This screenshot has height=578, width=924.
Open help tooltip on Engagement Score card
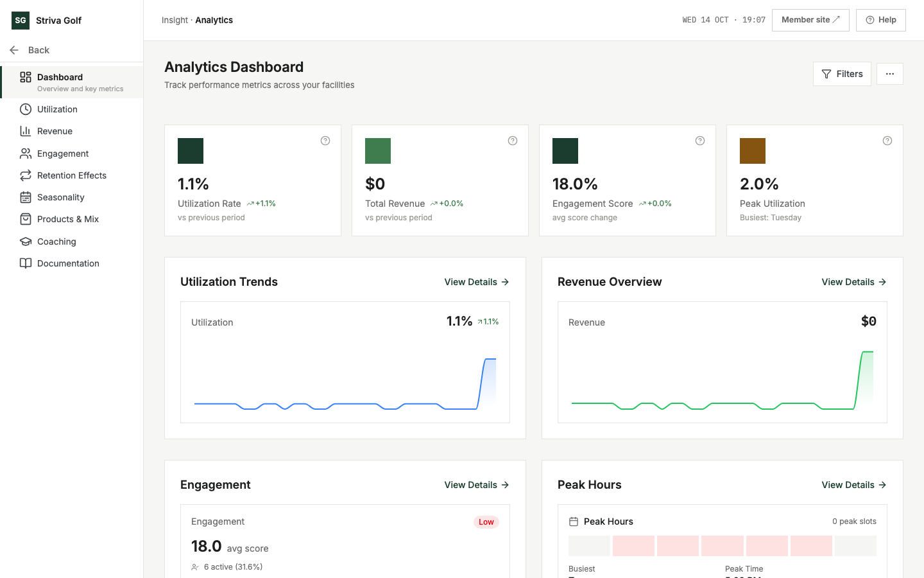[700, 141]
